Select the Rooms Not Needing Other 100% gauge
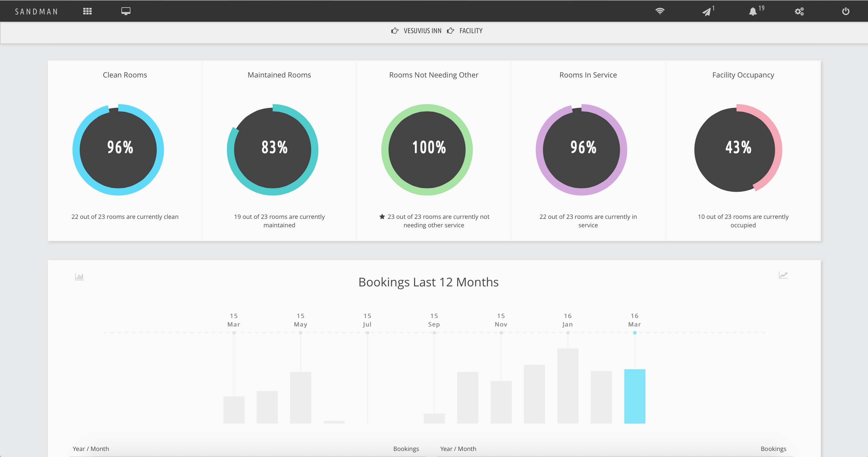The height and width of the screenshot is (457, 868). (x=427, y=150)
